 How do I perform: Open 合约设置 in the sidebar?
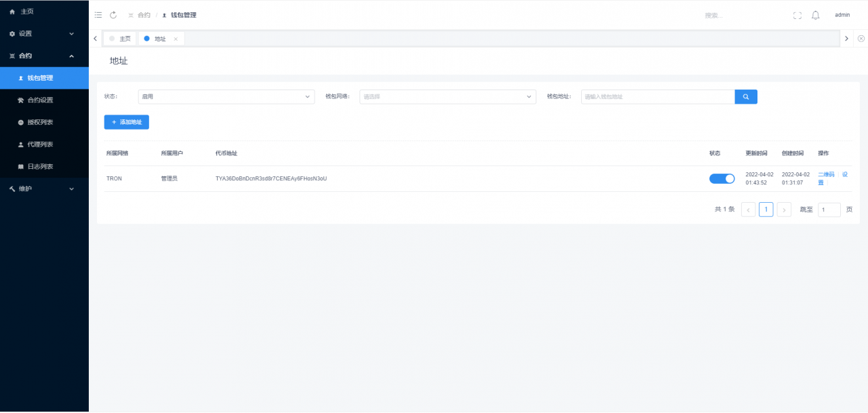[x=44, y=100]
